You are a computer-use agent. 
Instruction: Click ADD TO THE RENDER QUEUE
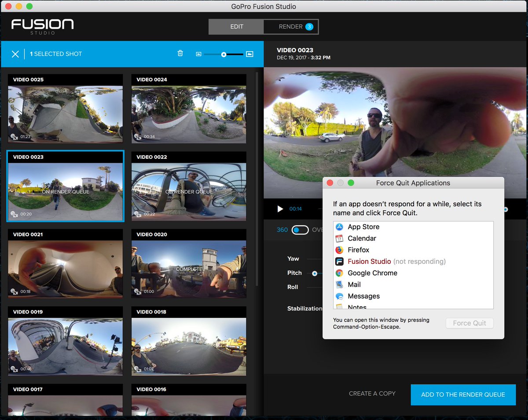[463, 394]
